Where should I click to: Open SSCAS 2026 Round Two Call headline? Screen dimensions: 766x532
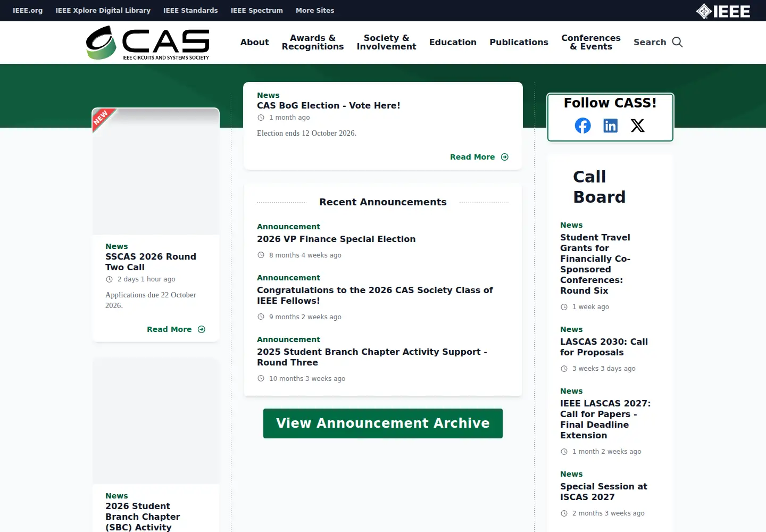[151, 262]
